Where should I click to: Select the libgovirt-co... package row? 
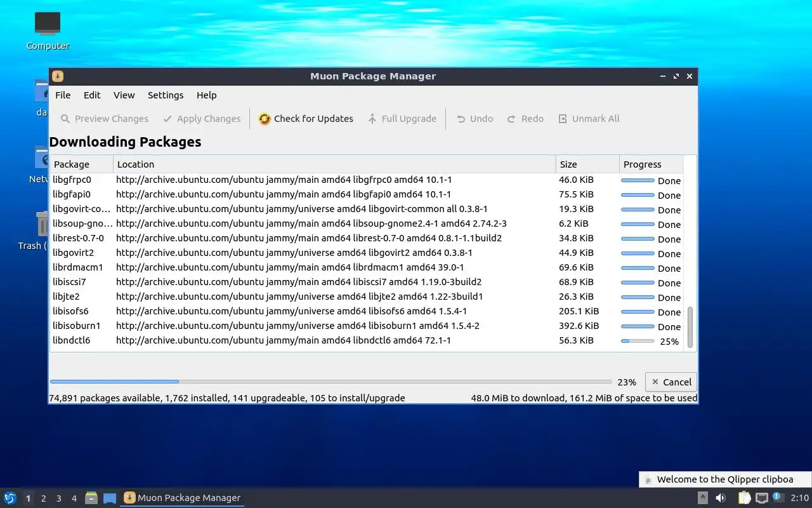click(367, 209)
